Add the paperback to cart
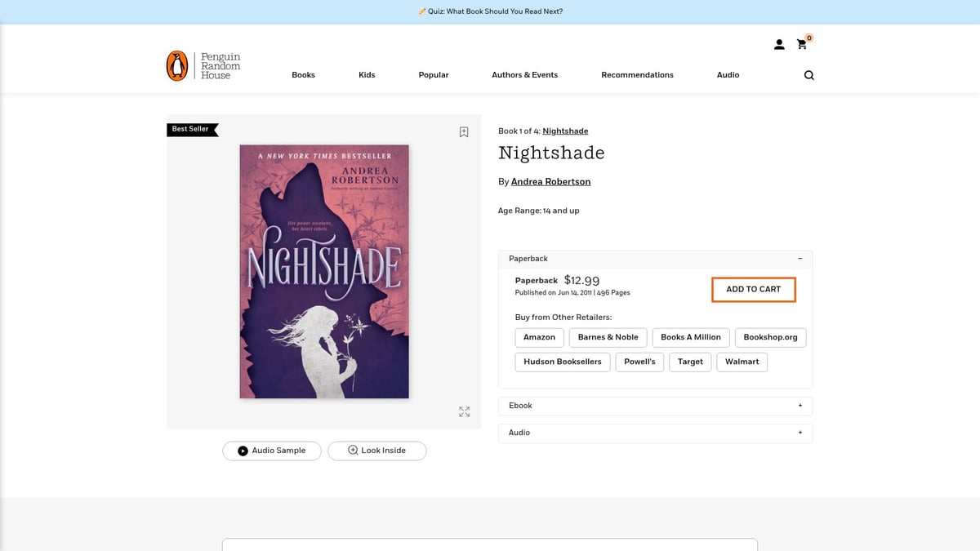The width and height of the screenshot is (980, 551). pyautogui.click(x=754, y=290)
